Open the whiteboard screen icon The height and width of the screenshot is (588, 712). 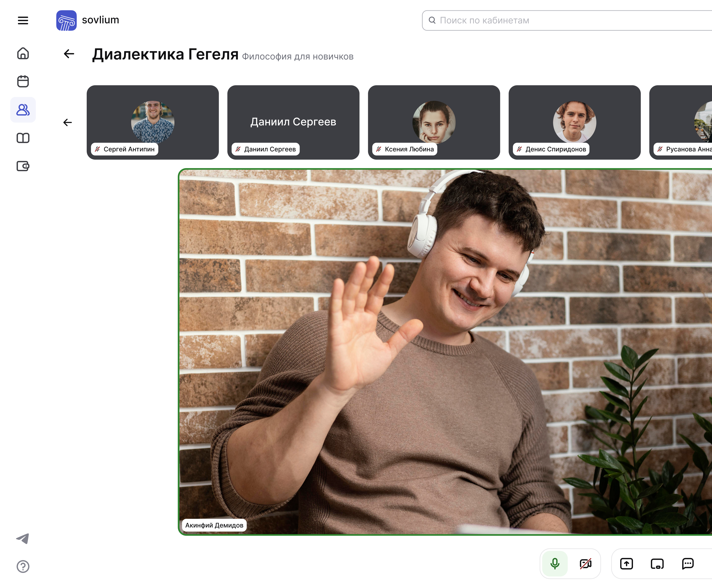coord(657,564)
